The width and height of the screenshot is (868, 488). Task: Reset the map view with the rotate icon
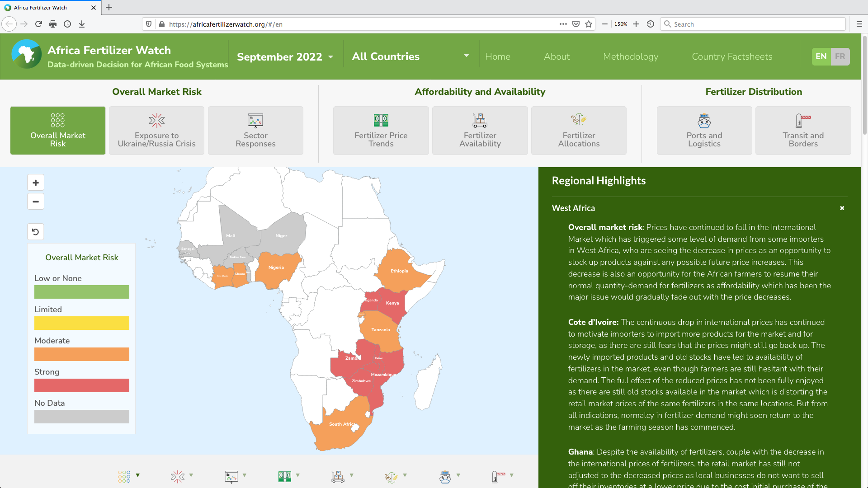36,232
